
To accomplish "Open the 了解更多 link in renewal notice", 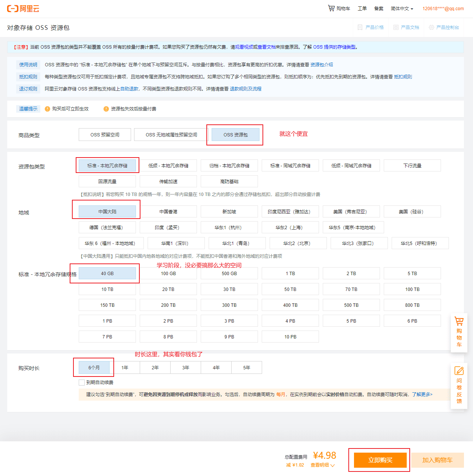I will click(422, 395).
